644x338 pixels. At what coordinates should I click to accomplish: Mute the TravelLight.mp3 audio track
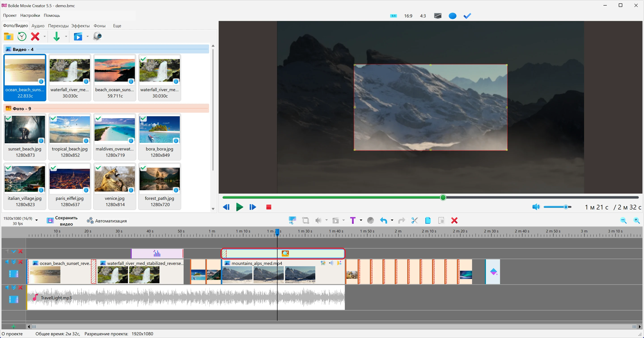tap(7, 288)
